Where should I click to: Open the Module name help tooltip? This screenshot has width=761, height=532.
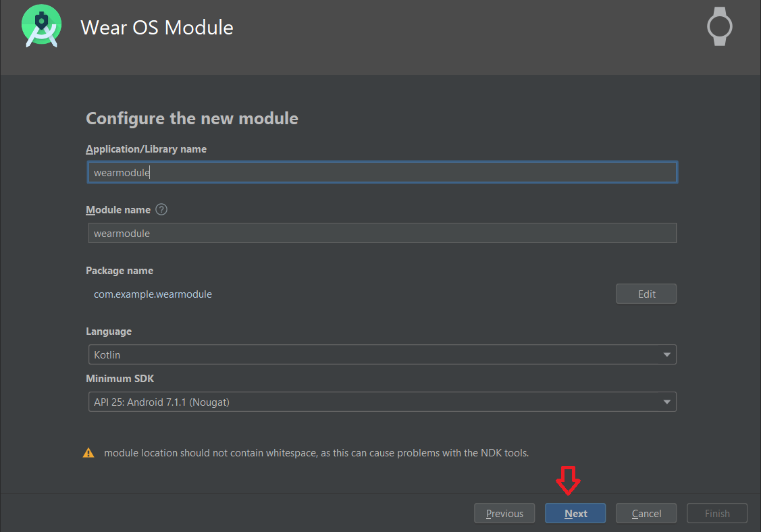click(x=161, y=209)
